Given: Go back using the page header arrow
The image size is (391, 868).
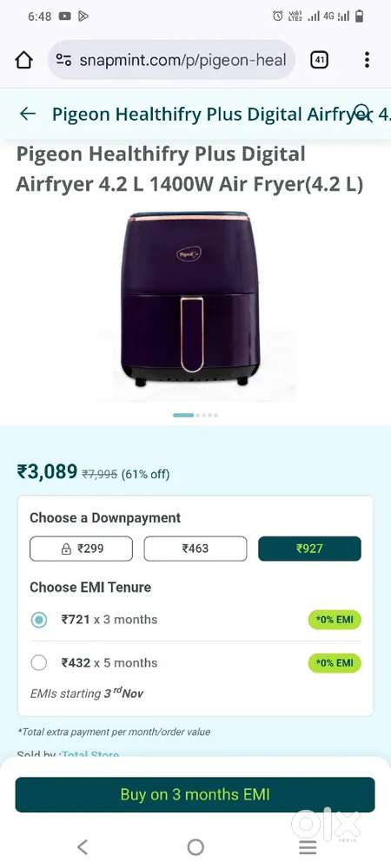Looking at the screenshot, I should [27, 114].
